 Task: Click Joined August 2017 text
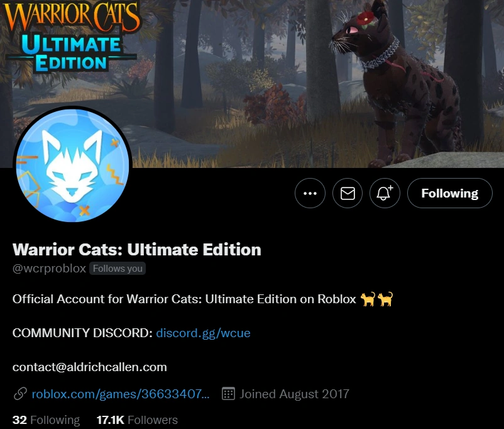pos(294,394)
